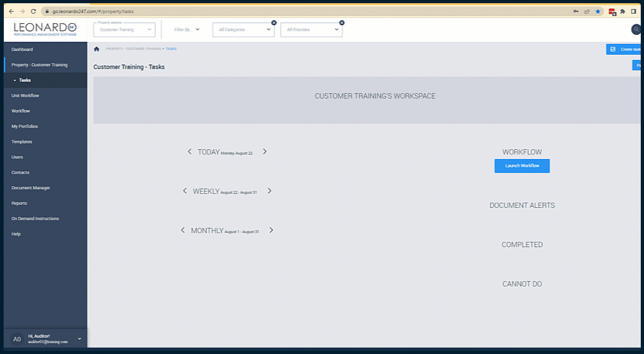This screenshot has width=644, height=354.
Task: Click the DOCUMENT ALERTS heading
Action: pos(522,205)
